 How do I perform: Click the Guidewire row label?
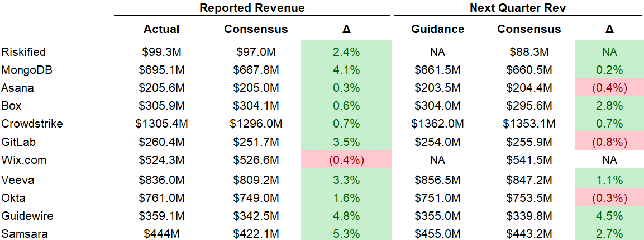point(27,216)
